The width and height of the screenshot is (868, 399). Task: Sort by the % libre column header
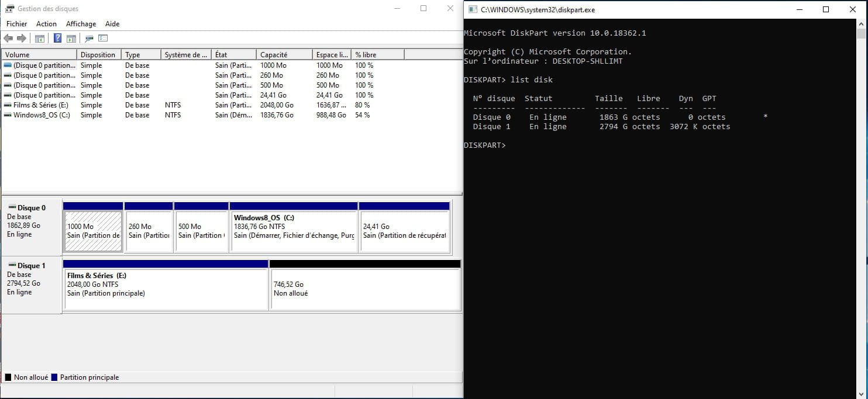(x=378, y=55)
